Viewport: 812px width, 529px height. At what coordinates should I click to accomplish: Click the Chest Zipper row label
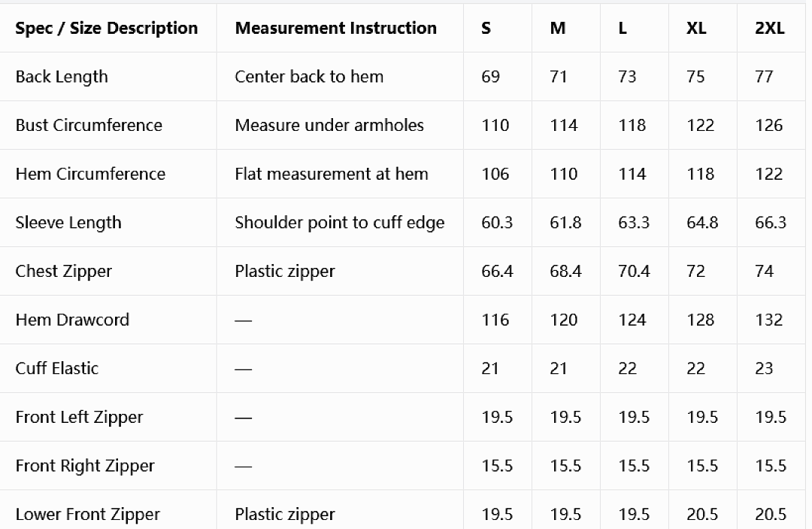click(x=64, y=272)
